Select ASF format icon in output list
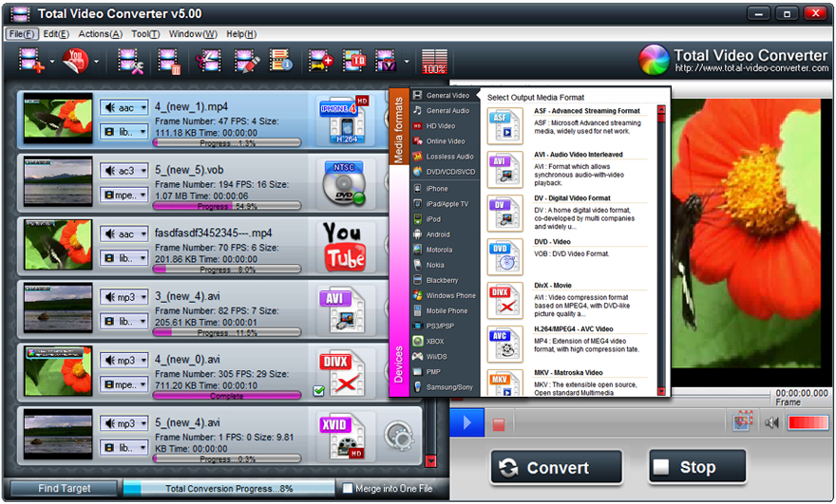The width and height of the screenshot is (836, 504). point(504,125)
